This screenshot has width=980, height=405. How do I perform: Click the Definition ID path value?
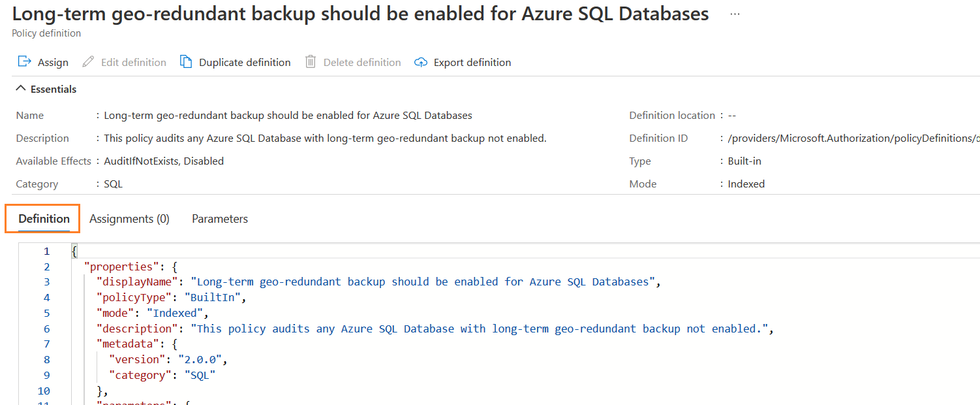(850, 138)
